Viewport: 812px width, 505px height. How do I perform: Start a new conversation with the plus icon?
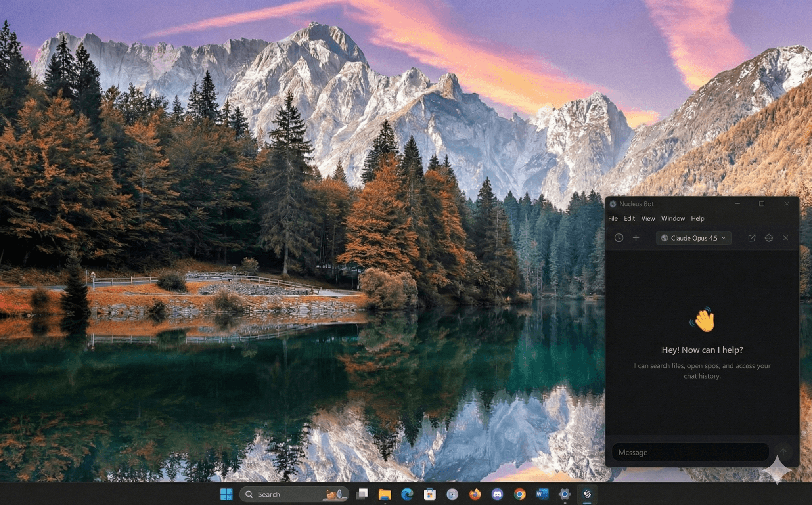[x=636, y=238]
